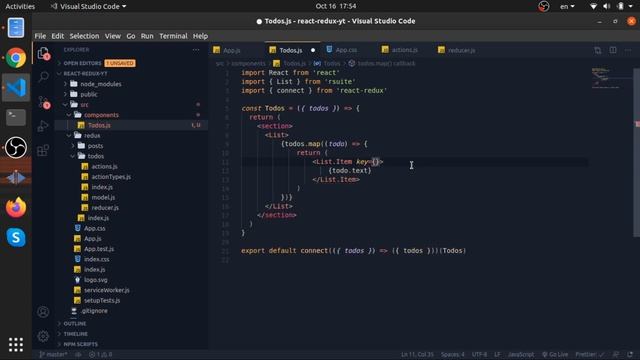Viewport: 640px width, 360px height.
Task: Click JavaScript language mode in status bar
Action: click(x=520, y=355)
